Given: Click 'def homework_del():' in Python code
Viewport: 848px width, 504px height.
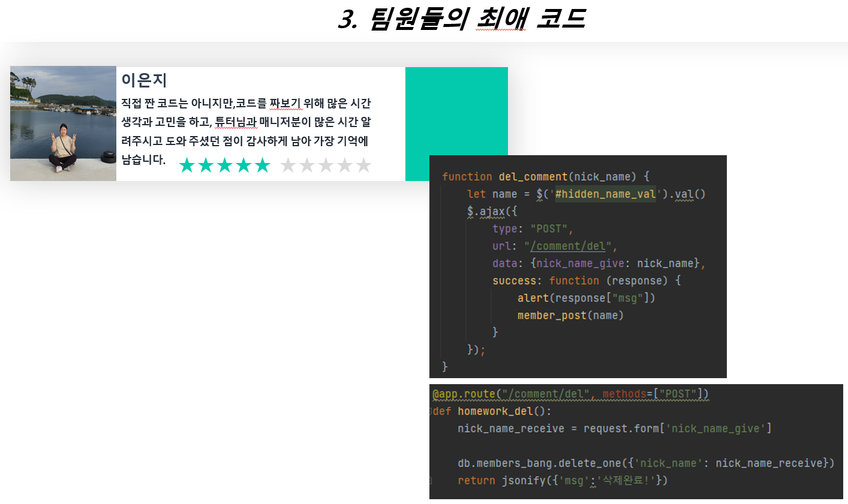Looking at the screenshot, I should pos(492,412).
